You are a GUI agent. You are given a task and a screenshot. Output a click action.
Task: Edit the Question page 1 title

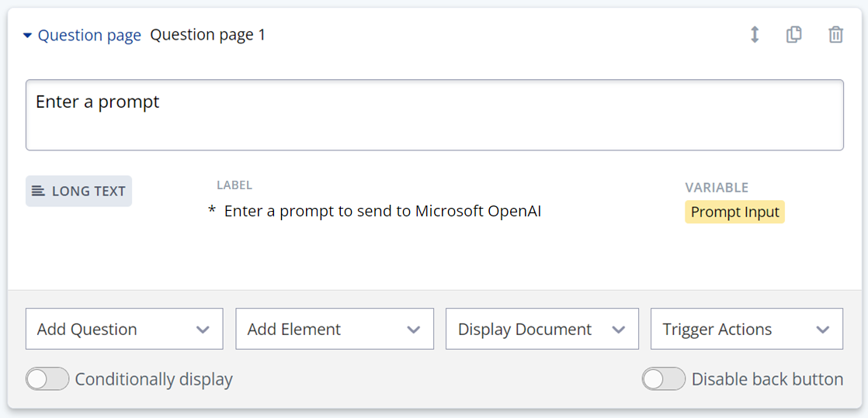tap(207, 35)
